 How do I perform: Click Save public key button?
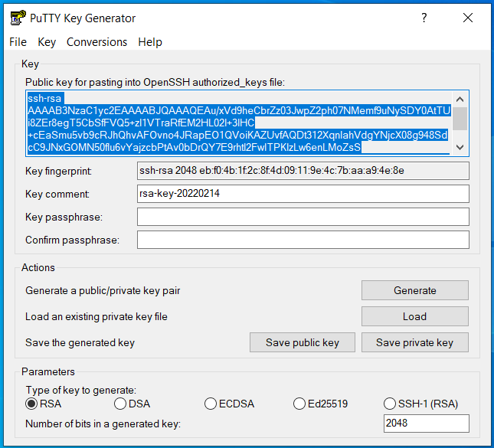302,342
